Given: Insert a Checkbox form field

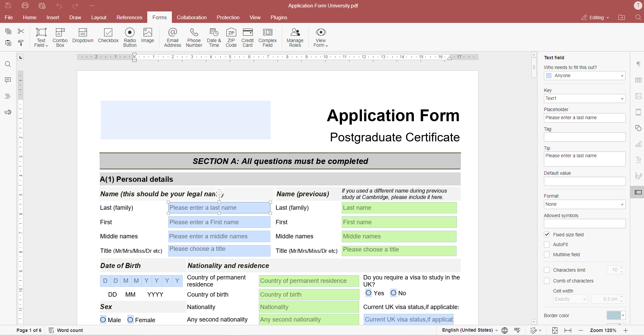Looking at the screenshot, I should coord(108,36).
